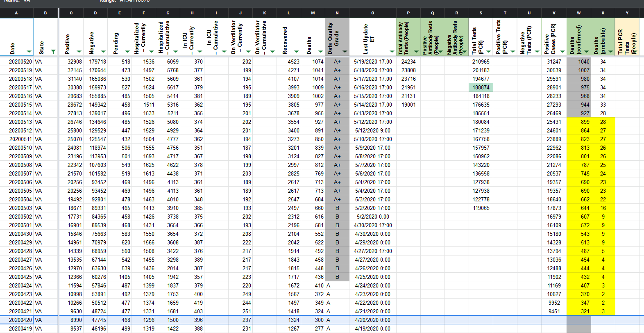This screenshot has width=644, height=333.
Task: Select date cell 20200520
Action: coord(16,62)
